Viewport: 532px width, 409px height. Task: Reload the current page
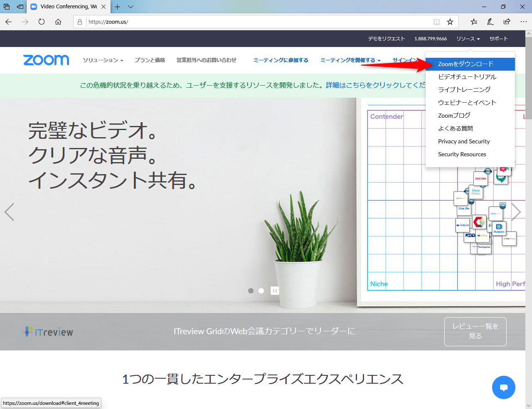42,22
